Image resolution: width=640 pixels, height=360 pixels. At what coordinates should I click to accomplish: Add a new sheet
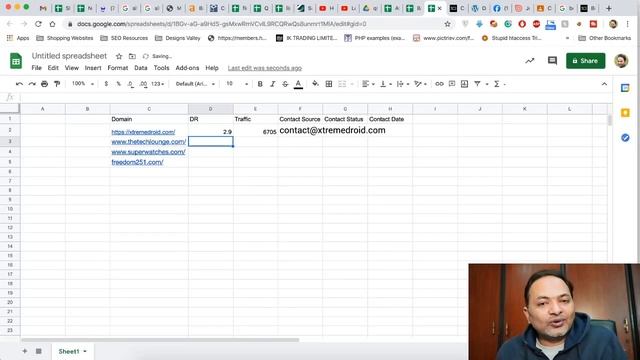point(25,351)
